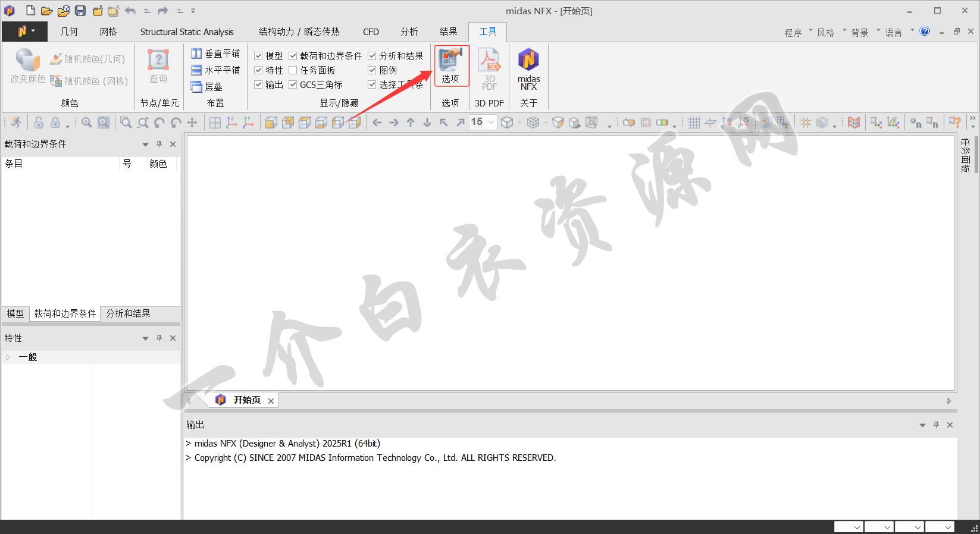The width and height of the screenshot is (980, 534).
Task: Click the 查询 query icon
Action: pyautogui.click(x=158, y=66)
